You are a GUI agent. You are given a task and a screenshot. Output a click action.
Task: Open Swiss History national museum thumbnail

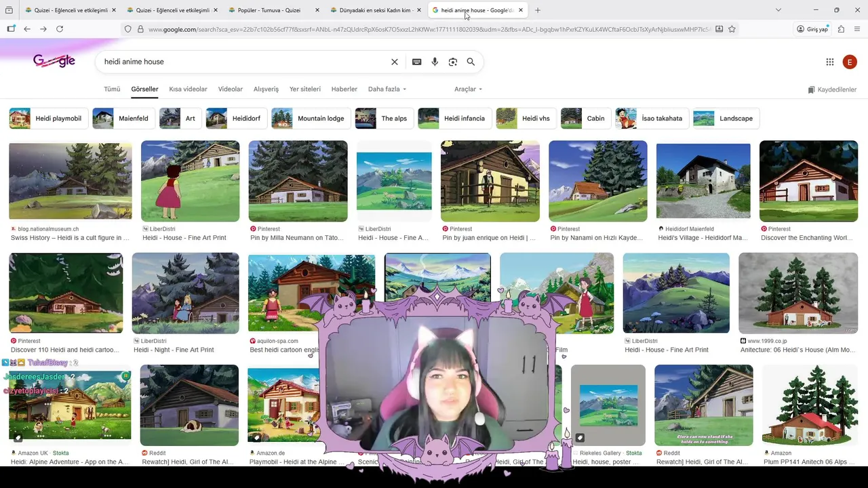[x=71, y=181]
